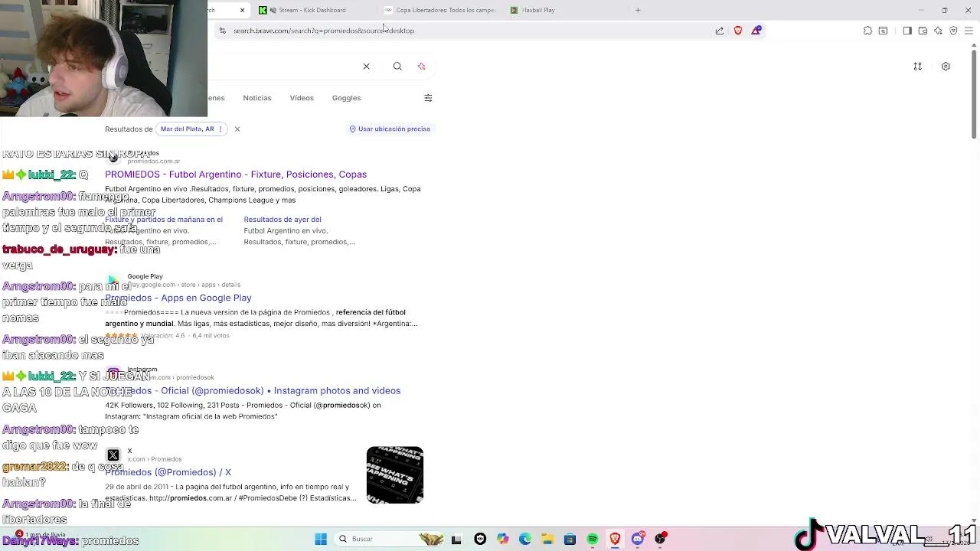
Task: Click the Brave Rewards triangle icon
Action: tap(756, 31)
